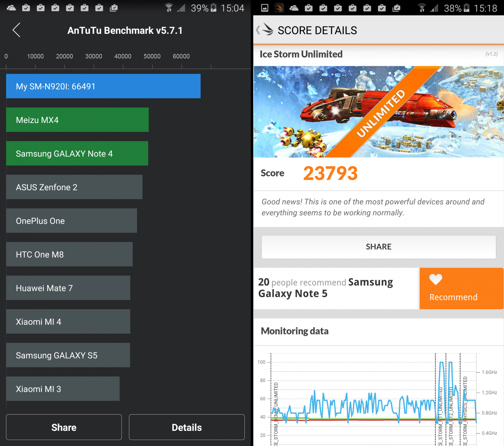Screen dimensions: 504x446
Task: Select the Xiaomi MI 3 bar
Action: point(63,389)
